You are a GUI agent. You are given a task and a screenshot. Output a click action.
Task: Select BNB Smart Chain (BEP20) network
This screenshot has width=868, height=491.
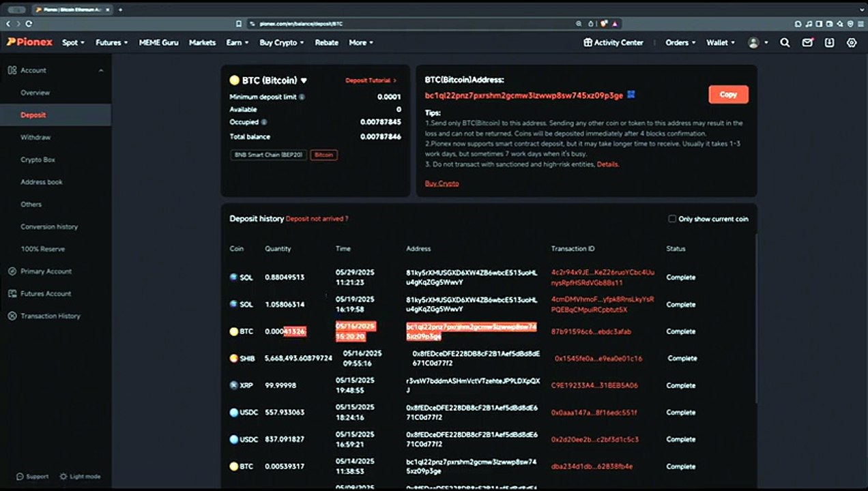(x=268, y=155)
